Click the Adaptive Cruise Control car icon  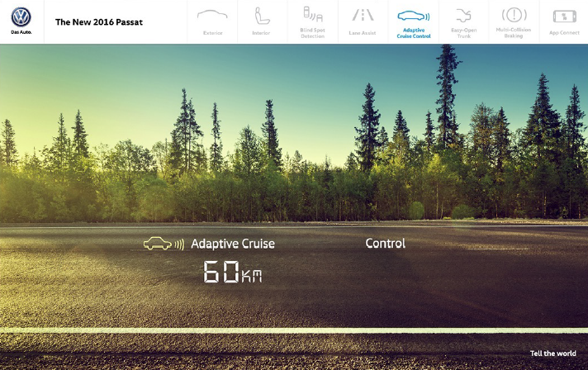413,15
